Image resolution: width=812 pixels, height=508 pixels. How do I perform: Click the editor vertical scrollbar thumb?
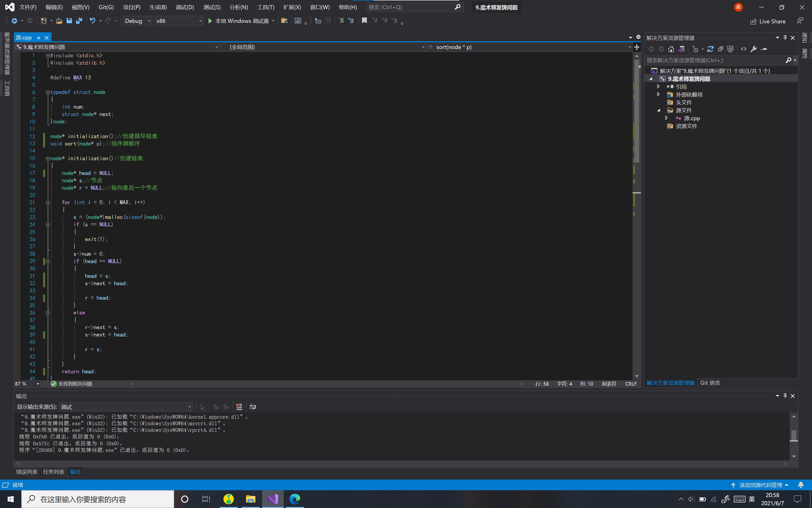point(636,111)
